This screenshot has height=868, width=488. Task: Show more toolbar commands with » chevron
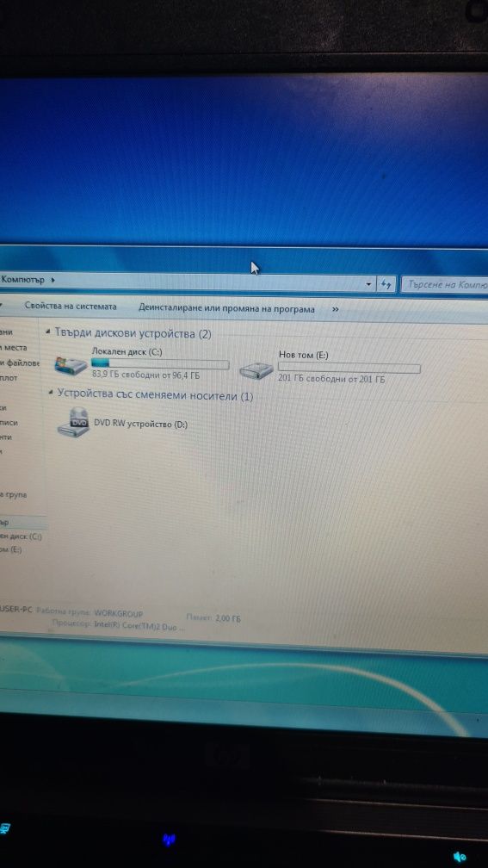point(335,310)
